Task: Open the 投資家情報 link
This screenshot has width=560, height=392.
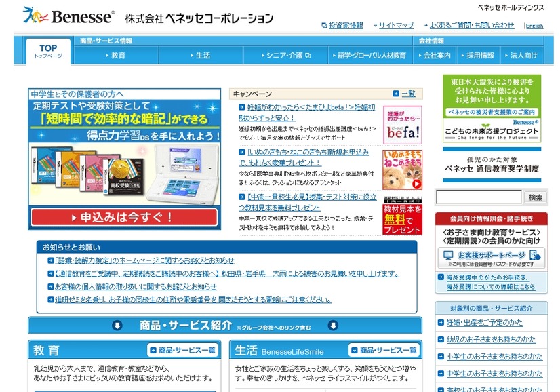Action: 346,25
